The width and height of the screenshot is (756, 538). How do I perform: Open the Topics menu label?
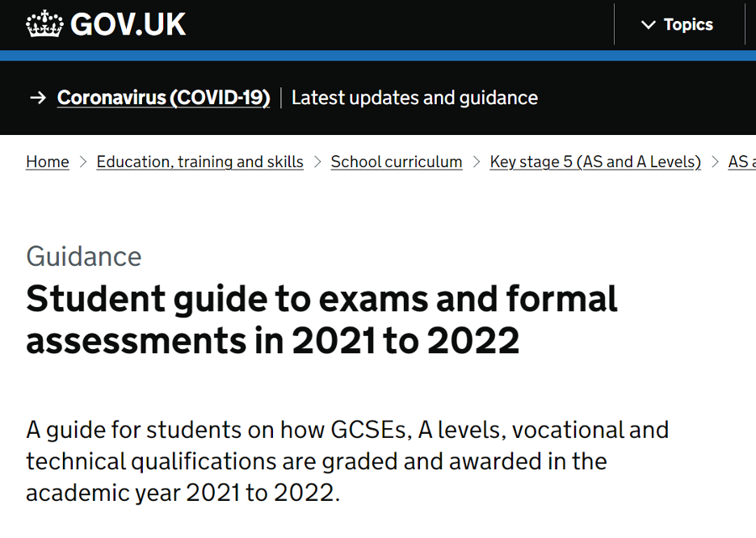click(688, 24)
